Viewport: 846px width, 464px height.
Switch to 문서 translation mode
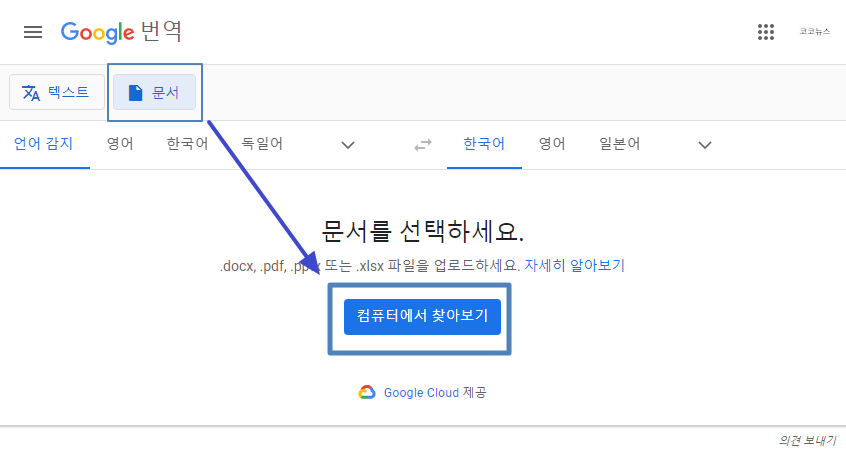[x=154, y=92]
